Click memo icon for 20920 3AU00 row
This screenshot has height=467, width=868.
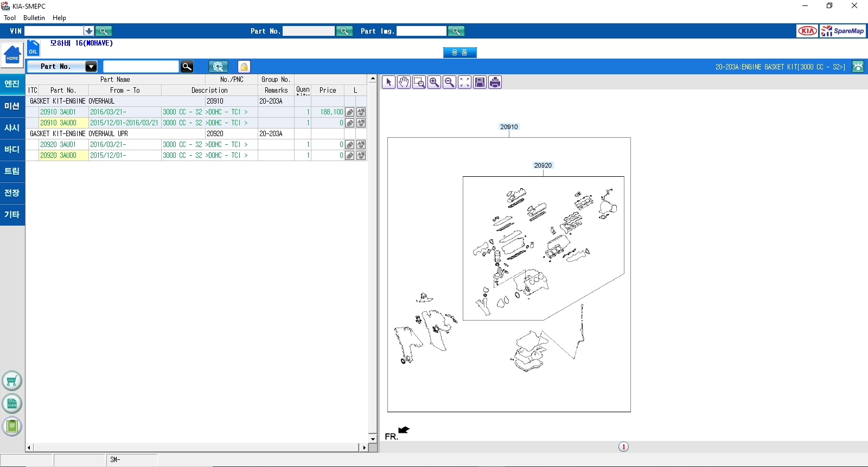pyautogui.click(x=350, y=156)
